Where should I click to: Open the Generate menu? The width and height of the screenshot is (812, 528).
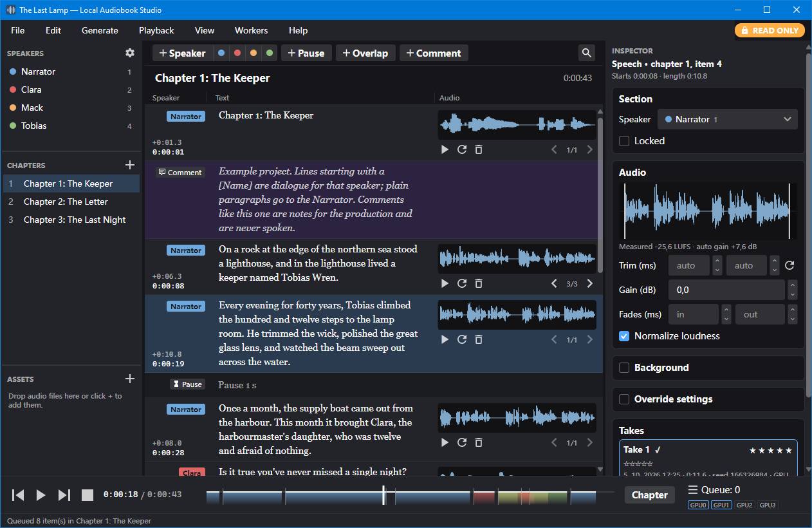click(100, 30)
